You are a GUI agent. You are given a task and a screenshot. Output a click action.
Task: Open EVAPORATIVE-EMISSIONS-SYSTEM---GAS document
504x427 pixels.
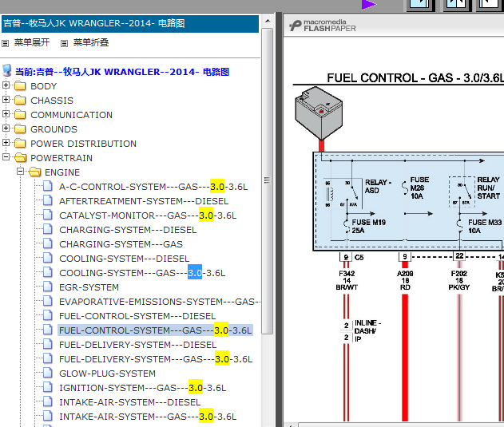(160, 302)
